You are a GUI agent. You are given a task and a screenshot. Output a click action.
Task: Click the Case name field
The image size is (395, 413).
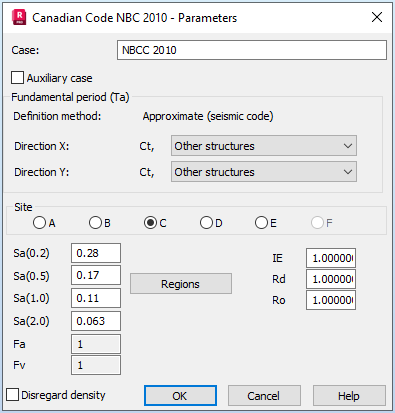(x=252, y=50)
